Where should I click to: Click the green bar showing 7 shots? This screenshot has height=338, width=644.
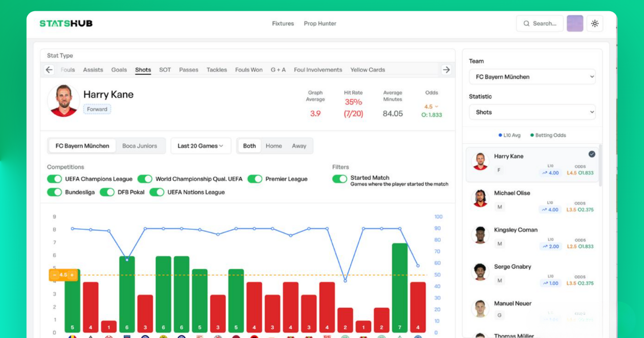click(400, 288)
